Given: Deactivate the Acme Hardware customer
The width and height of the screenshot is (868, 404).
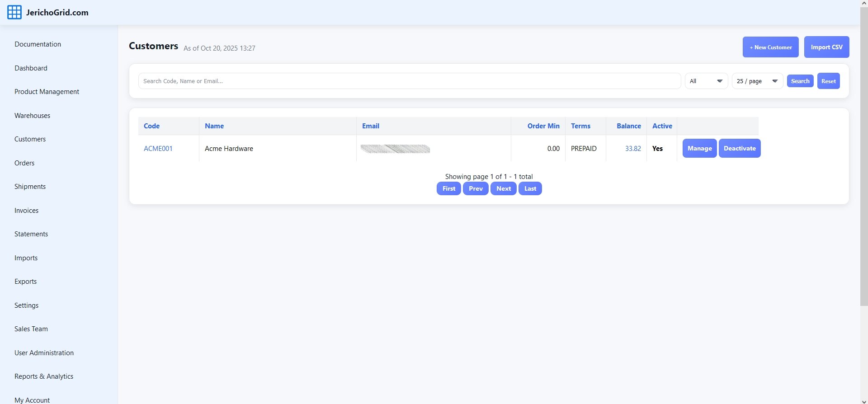Looking at the screenshot, I should coord(739,148).
